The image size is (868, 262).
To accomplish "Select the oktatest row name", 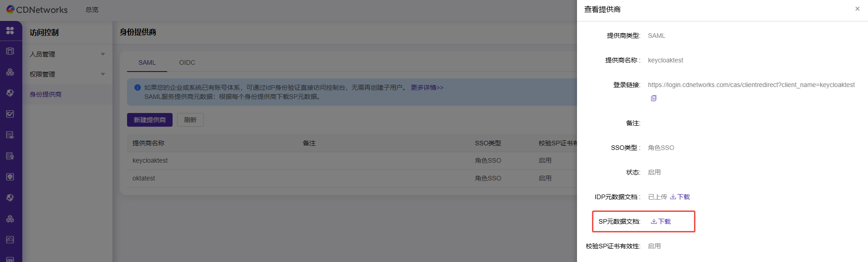I will 144,178.
